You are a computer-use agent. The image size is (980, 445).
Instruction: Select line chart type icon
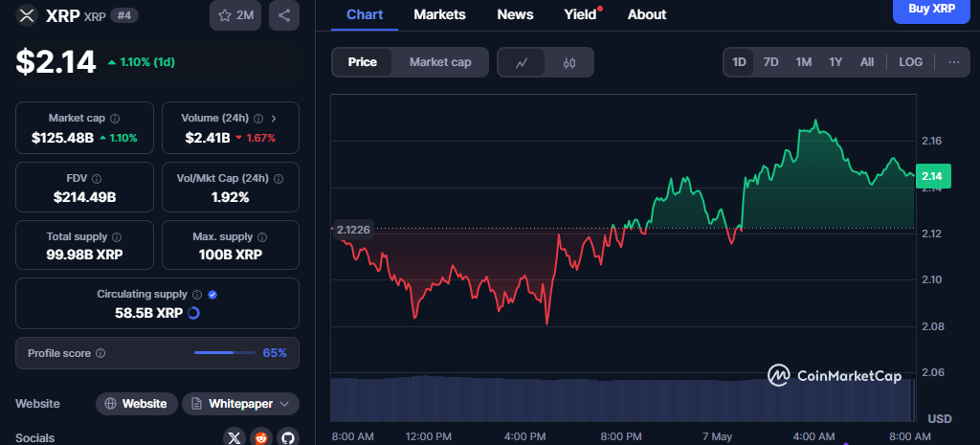point(522,62)
